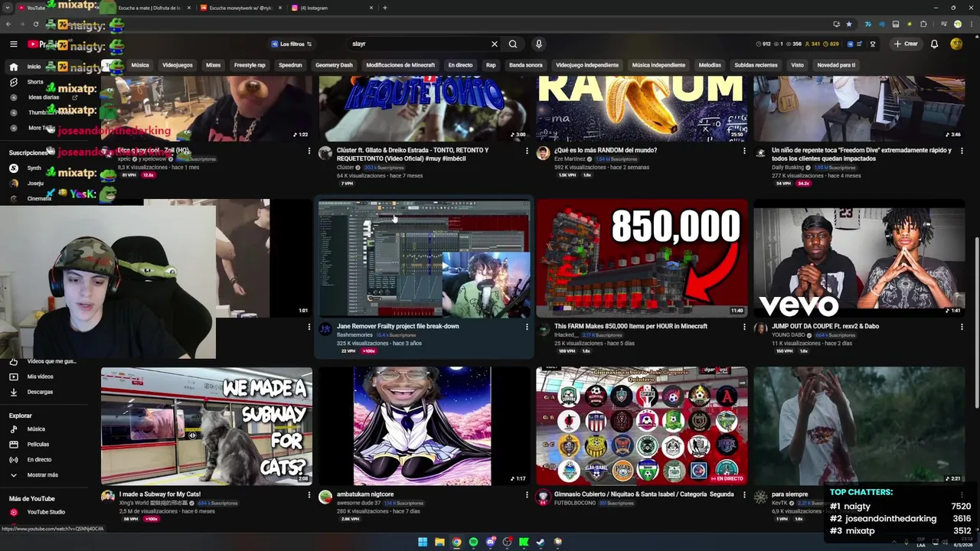Select the Visto chip
980x551 pixels.
tap(798, 65)
